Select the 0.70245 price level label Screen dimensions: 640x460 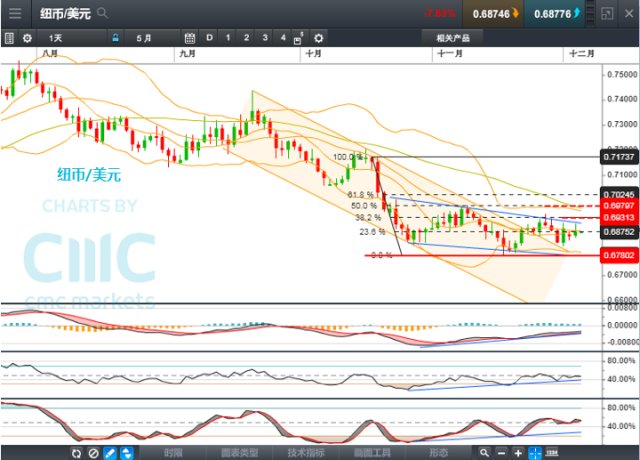pyautogui.click(x=619, y=194)
